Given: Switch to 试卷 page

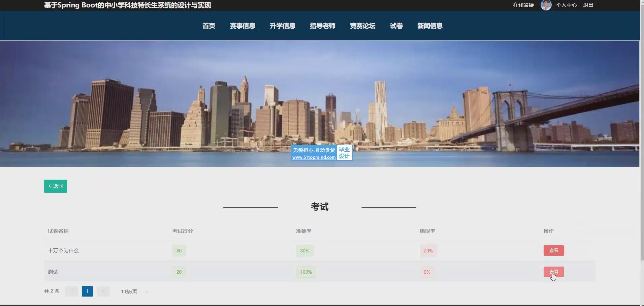Looking at the screenshot, I should [396, 26].
